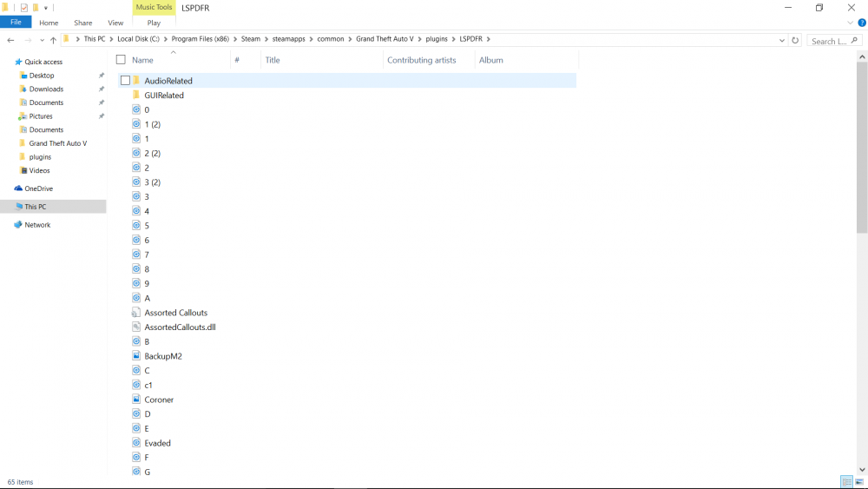868x489 pixels.
Task: Expand the chevron after This PC in the path
Action: pyautogui.click(x=111, y=39)
